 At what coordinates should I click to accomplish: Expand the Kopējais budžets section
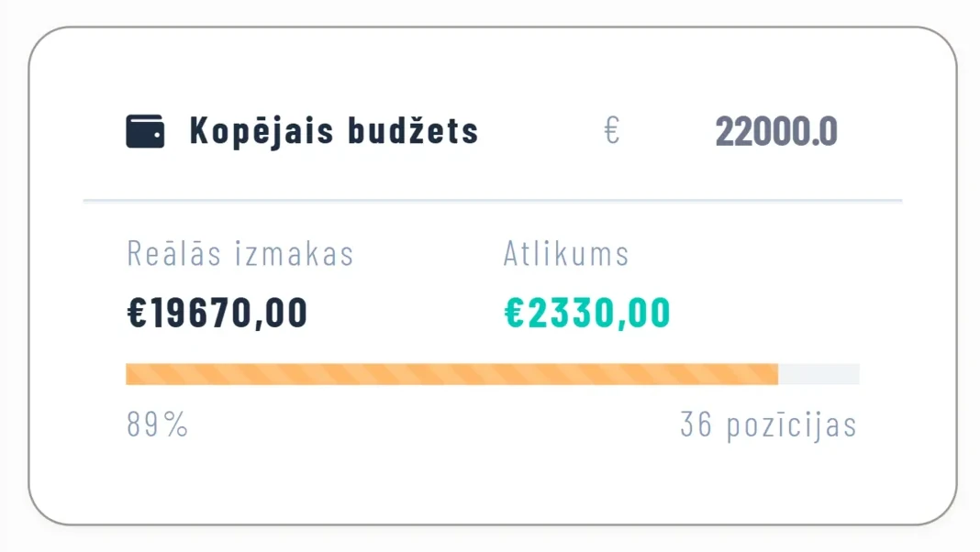pyautogui.click(x=332, y=130)
